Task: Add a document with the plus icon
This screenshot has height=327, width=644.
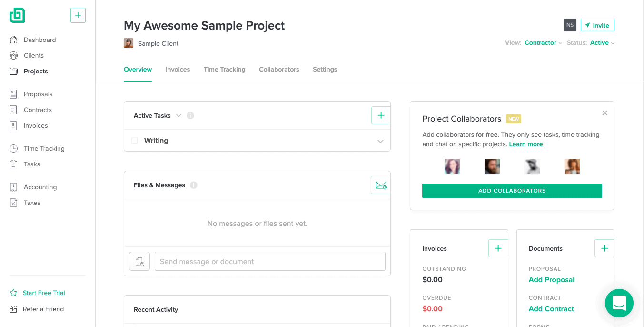Action: (604, 248)
